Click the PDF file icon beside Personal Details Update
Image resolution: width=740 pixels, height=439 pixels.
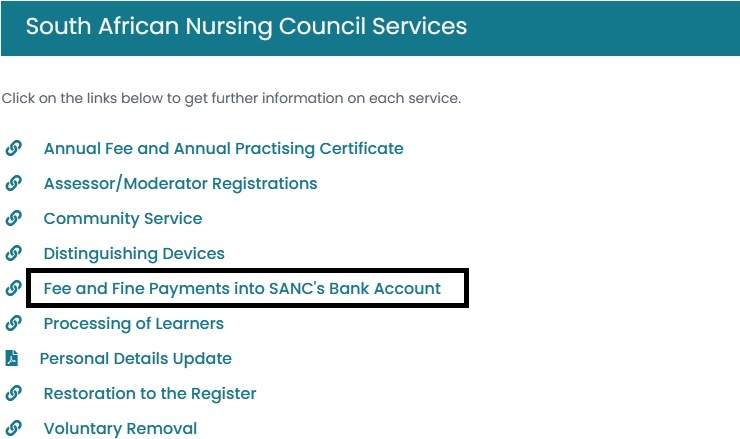pos(12,359)
